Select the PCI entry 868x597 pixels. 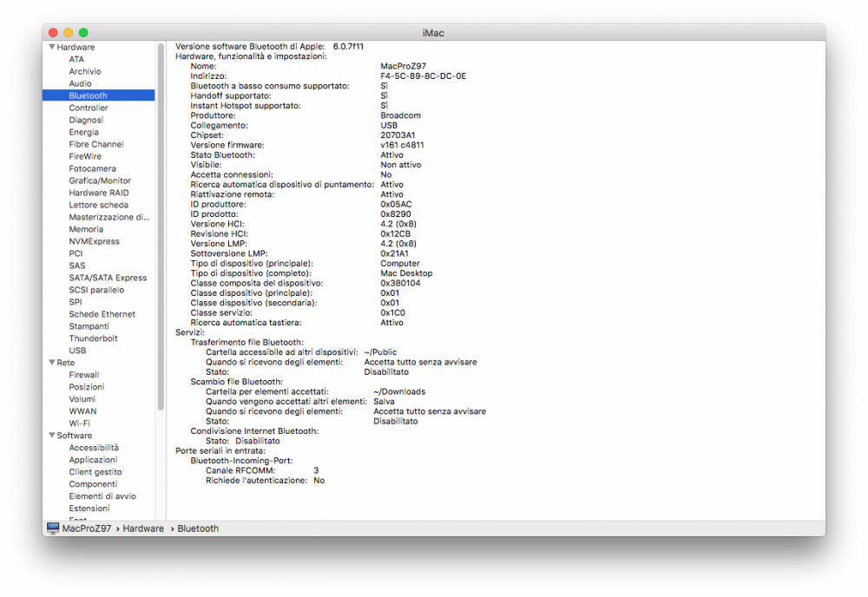76,254
